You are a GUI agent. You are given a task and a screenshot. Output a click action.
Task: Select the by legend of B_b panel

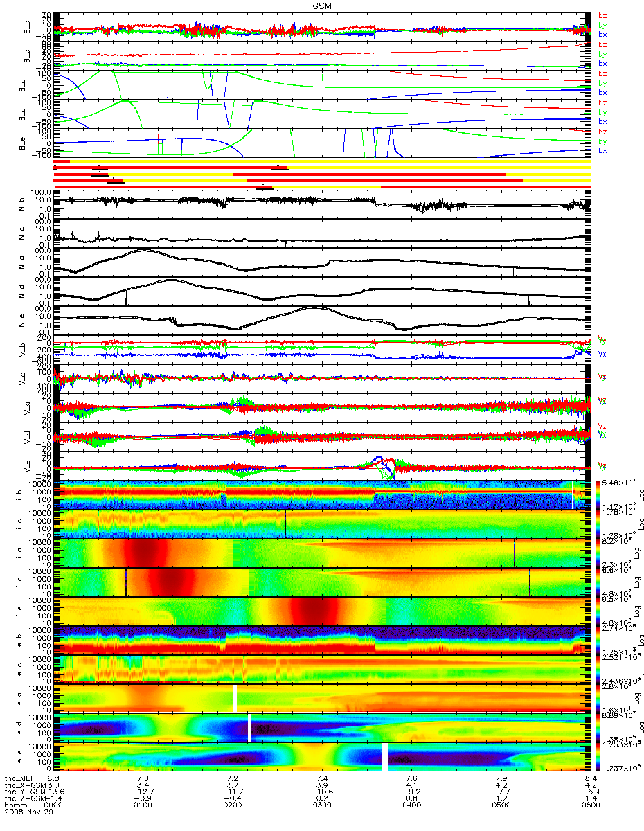click(602, 25)
